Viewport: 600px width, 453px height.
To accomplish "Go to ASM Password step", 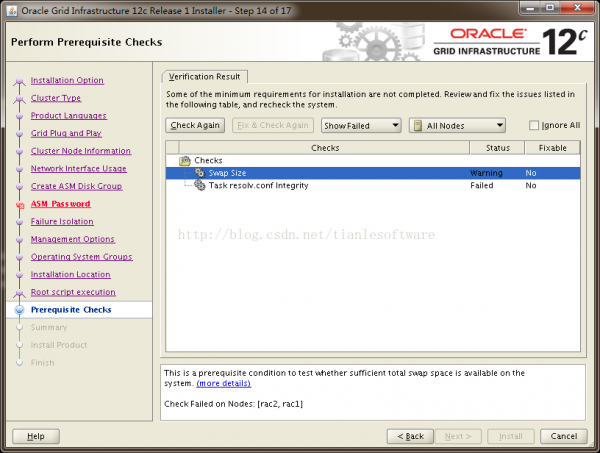I will tap(60, 204).
